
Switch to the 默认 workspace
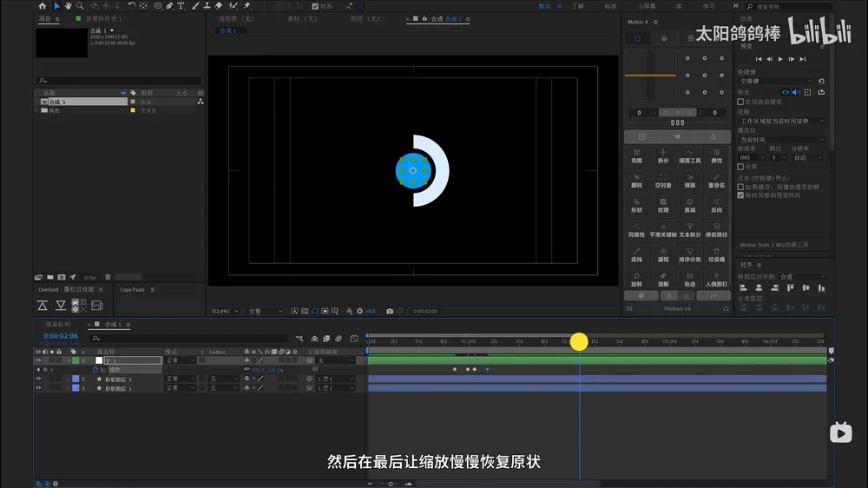[x=545, y=6]
